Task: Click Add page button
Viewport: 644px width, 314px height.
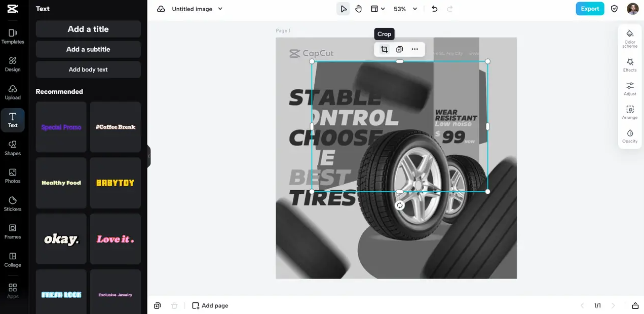Action: (x=210, y=305)
